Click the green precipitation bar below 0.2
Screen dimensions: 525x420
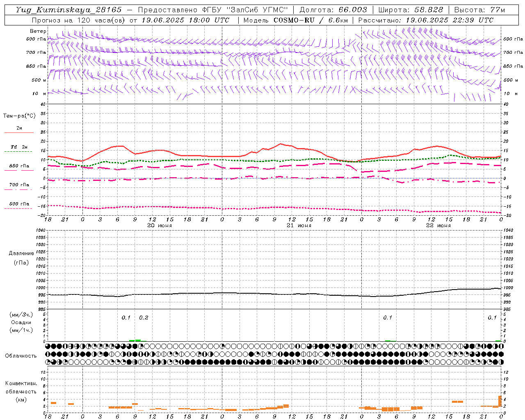[138, 340]
